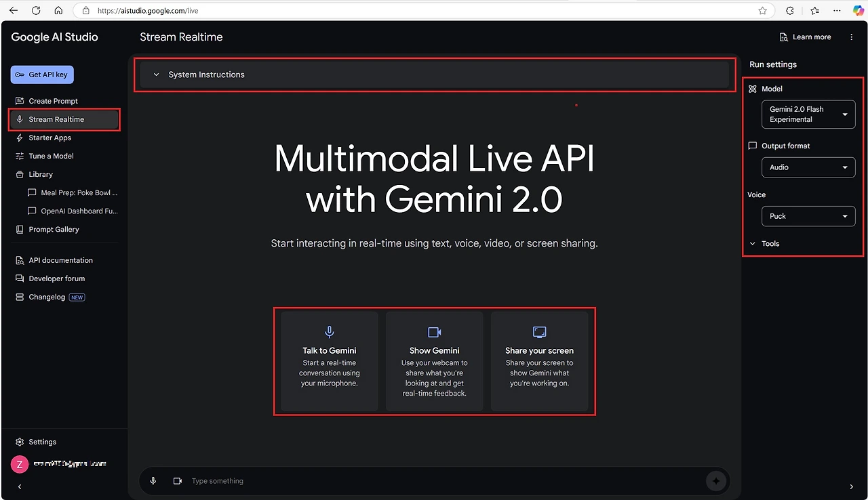
Task: Go back using the browser back arrow
Action: [14, 11]
